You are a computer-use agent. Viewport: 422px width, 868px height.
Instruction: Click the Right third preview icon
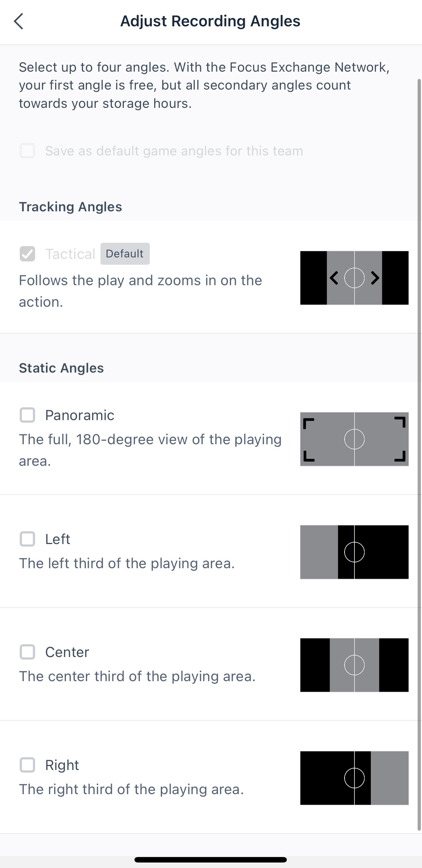pyautogui.click(x=354, y=778)
